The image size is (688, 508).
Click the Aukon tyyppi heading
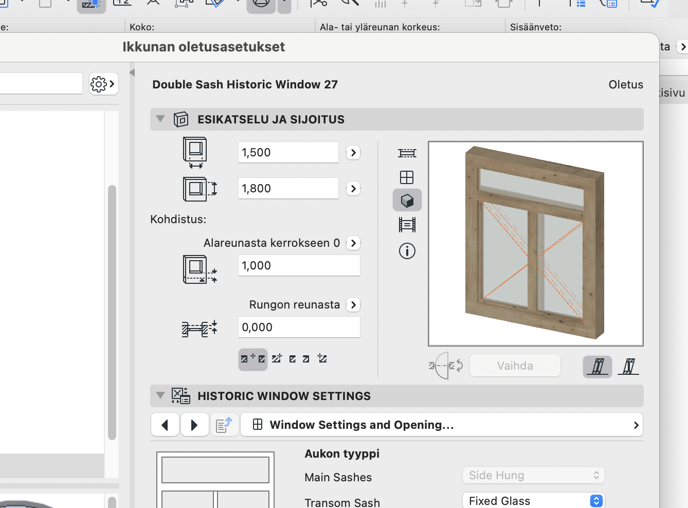342,454
